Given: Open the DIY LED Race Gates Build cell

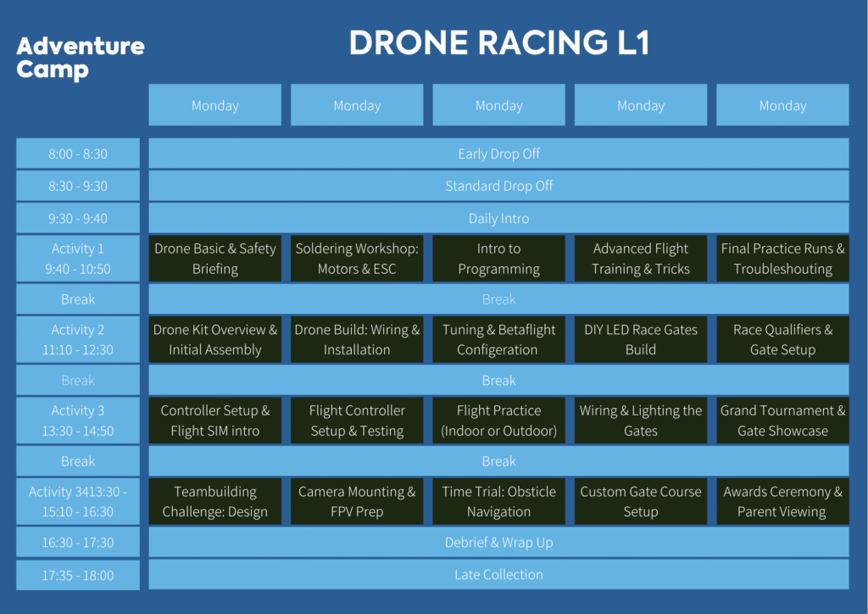Looking at the screenshot, I should click(x=641, y=339).
